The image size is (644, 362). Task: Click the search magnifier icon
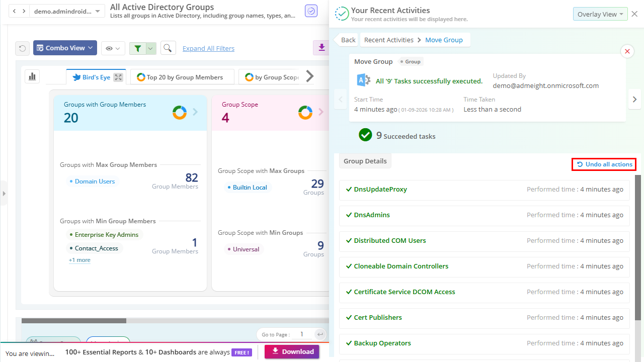[168, 48]
